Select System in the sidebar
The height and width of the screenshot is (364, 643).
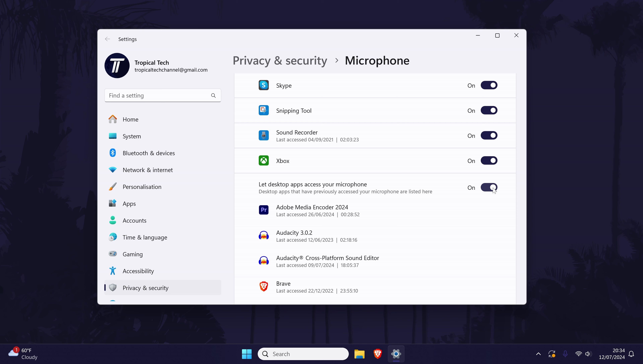tap(163, 136)
